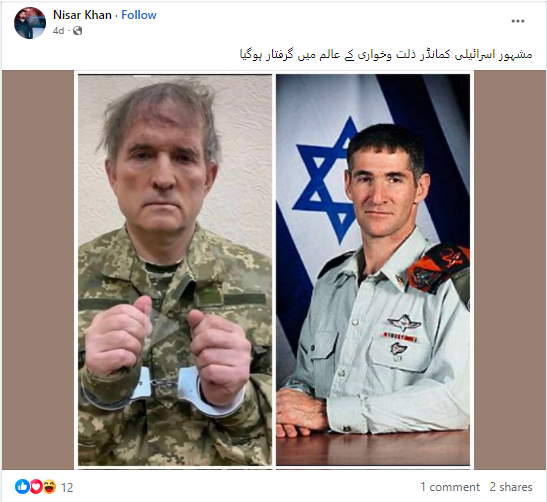Click the brown margin left of photos
Viewport: 547px width, 502px height.
pos(38,270)
